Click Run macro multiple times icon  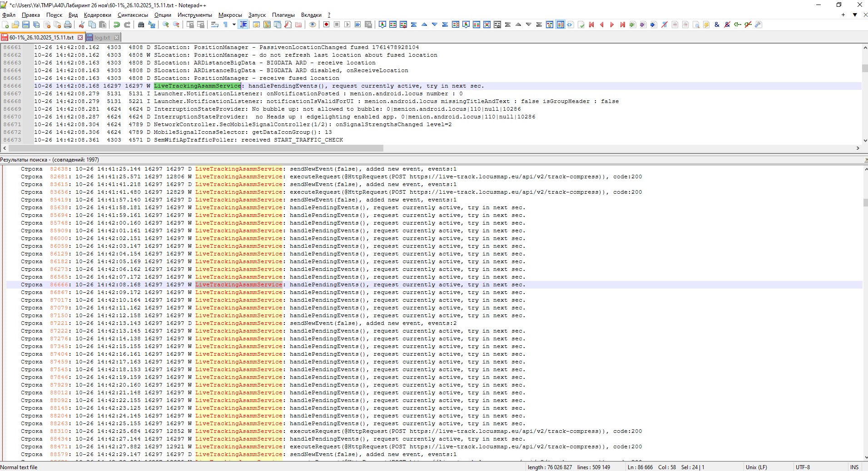tap(357, 25)
